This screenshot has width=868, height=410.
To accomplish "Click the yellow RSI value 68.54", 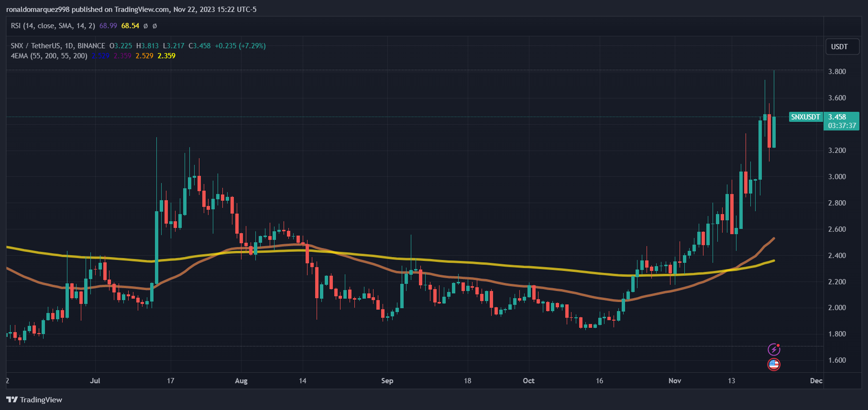I will tap(130, 26).
